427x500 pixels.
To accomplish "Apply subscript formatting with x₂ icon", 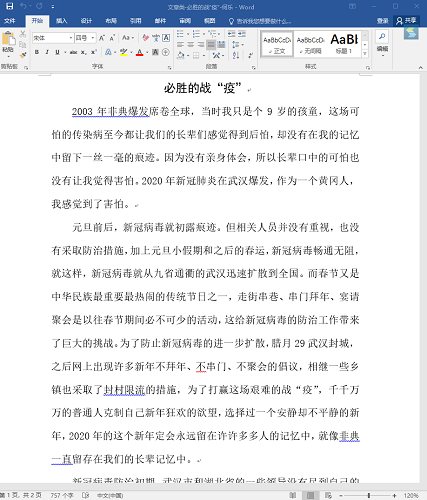I will 84,52.
